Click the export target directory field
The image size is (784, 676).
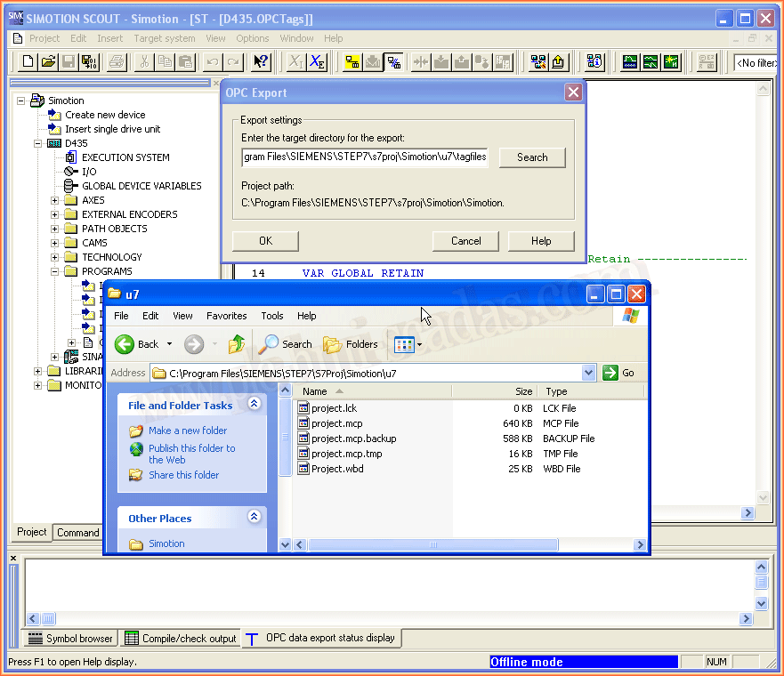[x=365, y=157]
